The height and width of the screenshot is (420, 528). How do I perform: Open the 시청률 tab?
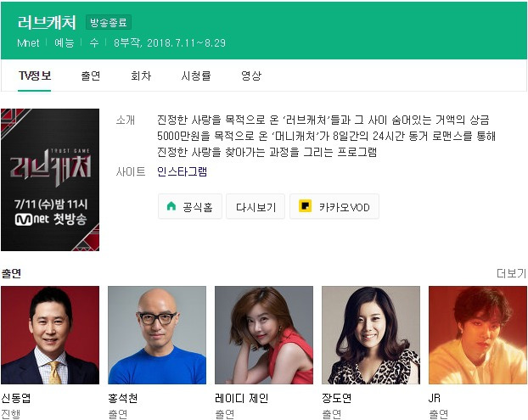point(196,76)
